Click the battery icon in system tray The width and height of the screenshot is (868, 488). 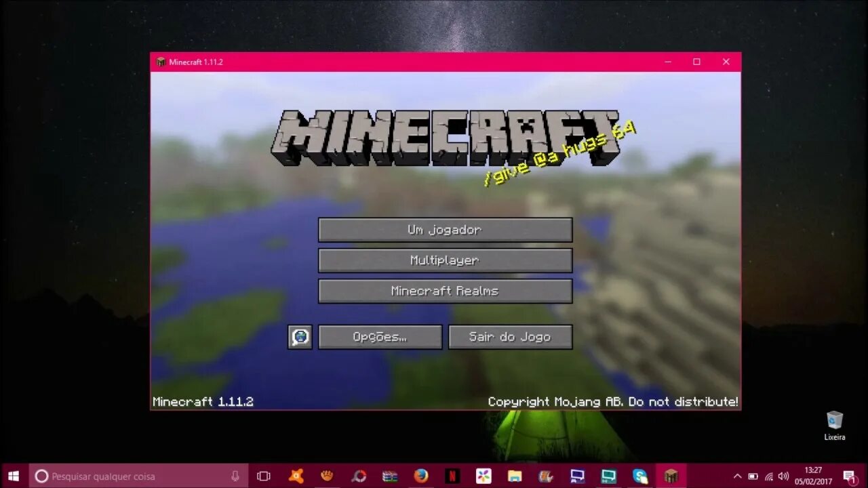(753, 476)
